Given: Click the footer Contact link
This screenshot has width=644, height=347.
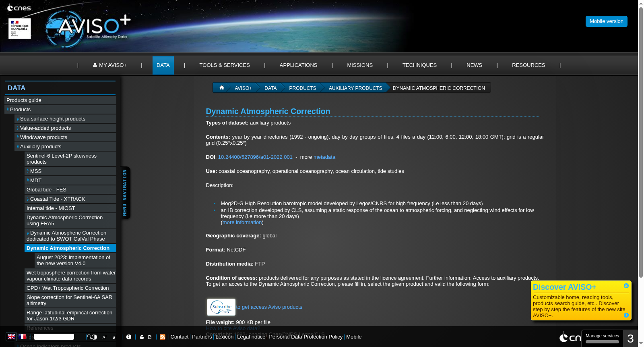Looking at the screenshot, I should (180, 337).
